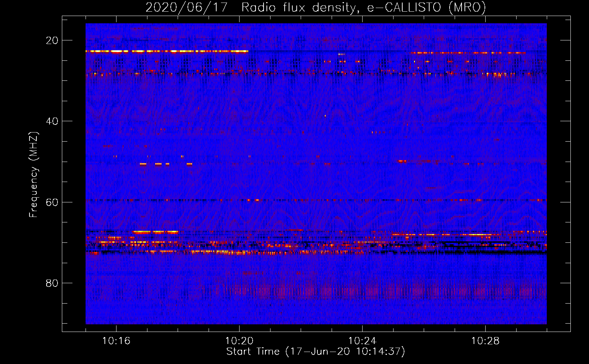
Task: Click the frequency tick label "40"
Action: pyautogui.click(x=52, y=121)
